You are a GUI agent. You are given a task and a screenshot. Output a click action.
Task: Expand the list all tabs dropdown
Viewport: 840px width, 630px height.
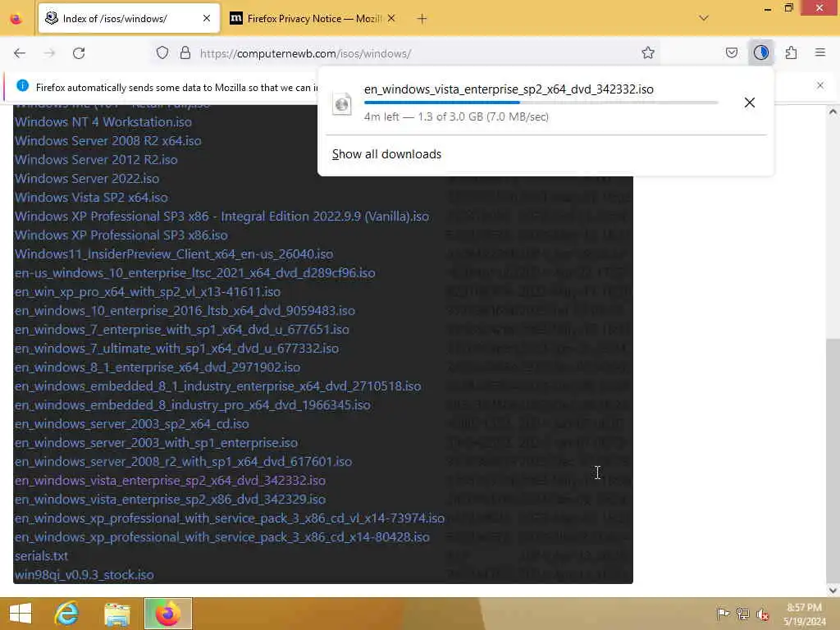pos(704,18)
